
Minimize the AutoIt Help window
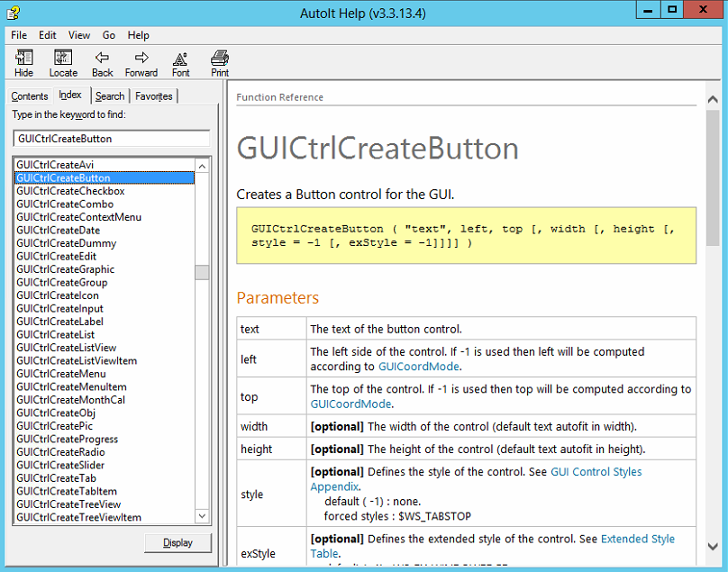(648, 9)
